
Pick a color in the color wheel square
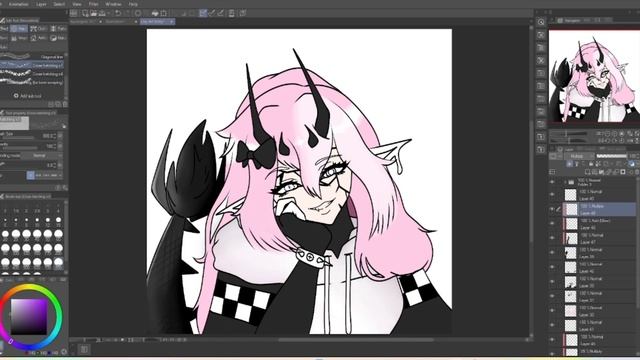[x=29, y=316]
